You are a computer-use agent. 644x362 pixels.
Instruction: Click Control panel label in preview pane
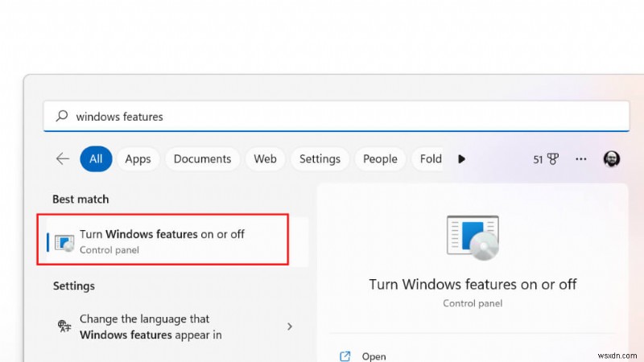click(x=473, y=303)
